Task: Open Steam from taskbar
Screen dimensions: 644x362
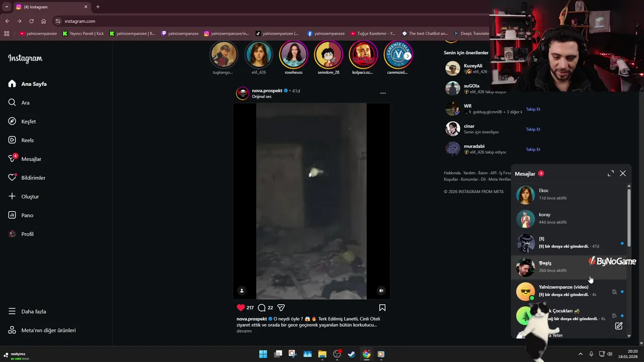Action: click(x=352, y=354)
